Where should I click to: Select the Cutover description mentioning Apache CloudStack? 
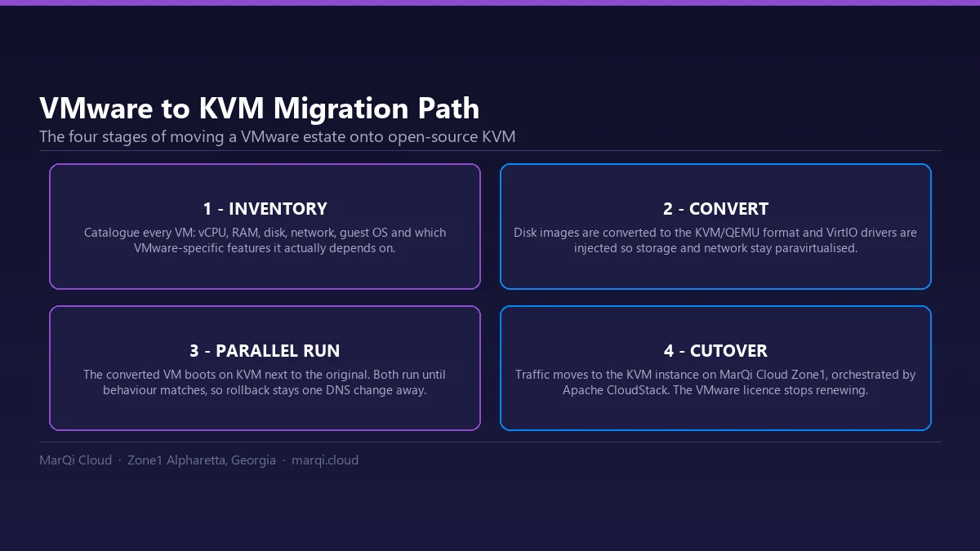coord(715,382)
